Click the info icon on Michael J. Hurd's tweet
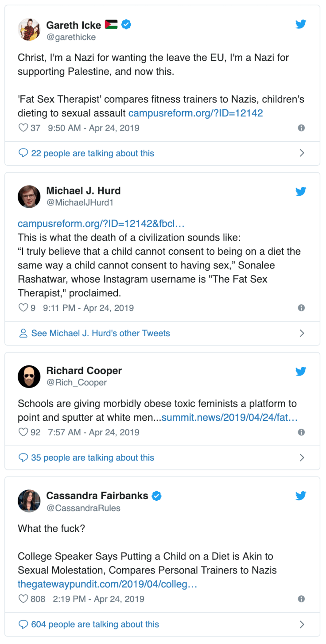The width and height of the screenshot is (326, 644). click(301, 307)
